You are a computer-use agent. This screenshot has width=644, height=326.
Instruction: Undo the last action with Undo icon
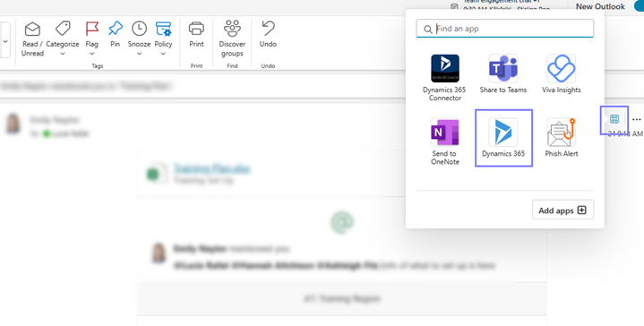[x=268, y=29]
